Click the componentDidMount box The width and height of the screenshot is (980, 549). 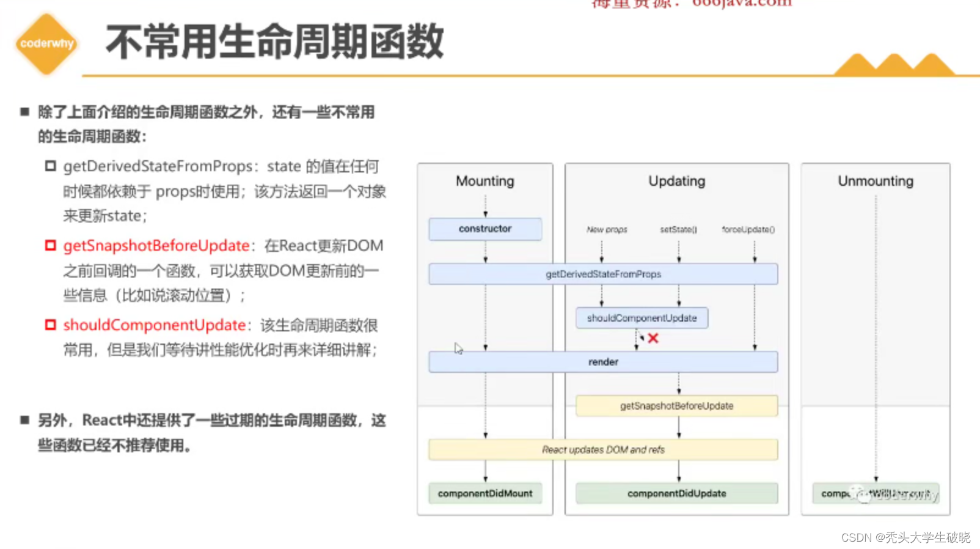(485, 493)
